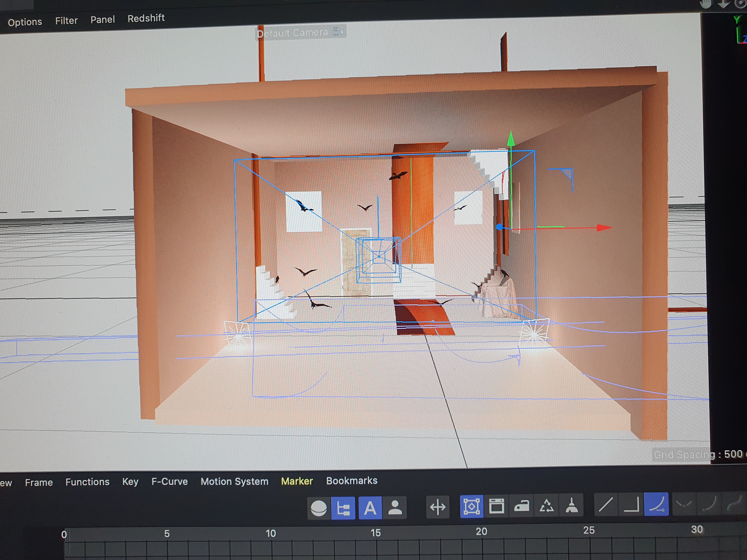Click the sphere object mode icon
The height and width of the screenshot is (560, 747).
point(318,508)
